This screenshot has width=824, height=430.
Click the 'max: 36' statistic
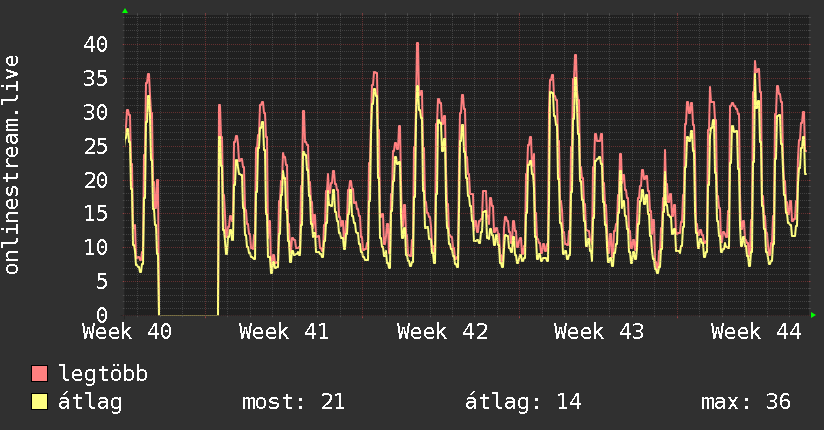pyautogui.click(x=746, y=402)
